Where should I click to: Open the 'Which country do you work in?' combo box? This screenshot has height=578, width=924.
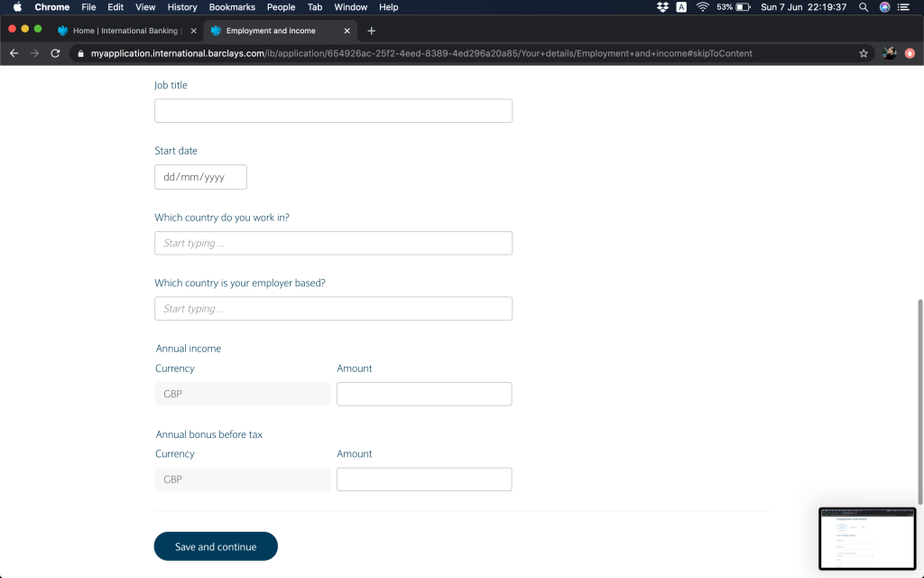pos(333,243)
